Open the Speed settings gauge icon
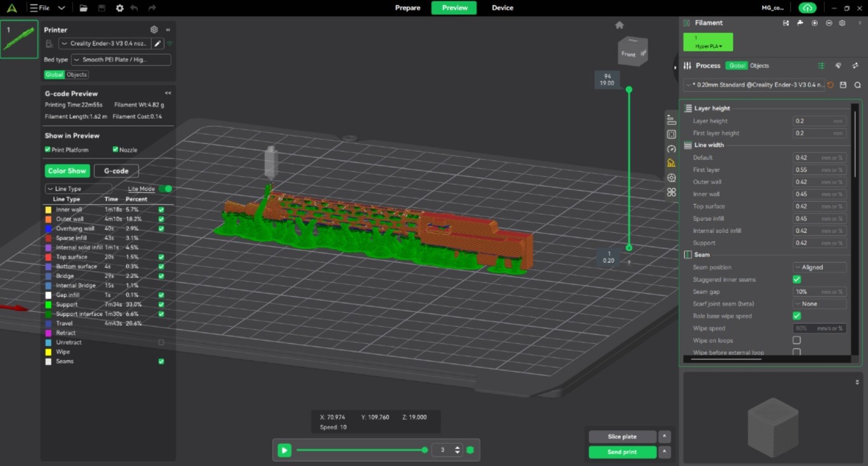Image resolution: width=868 pixels, height=466 pixels. 672,149
